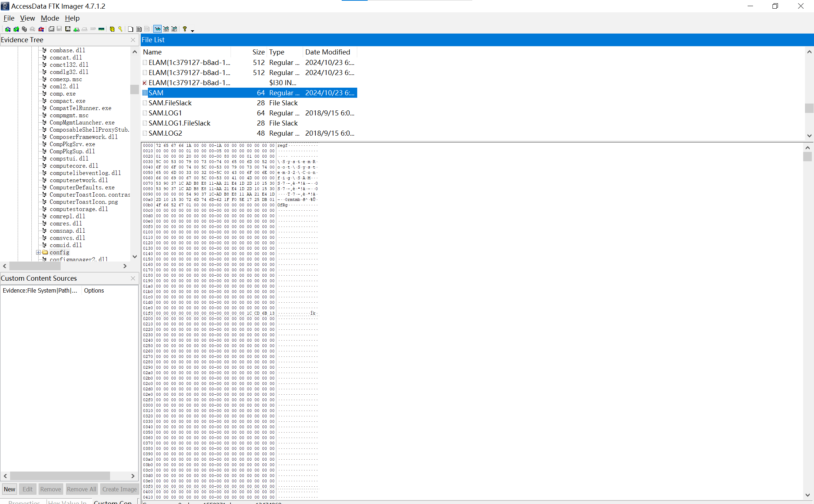Click the Custom Content Sources scroll right arrow
This screenshot has height=504, width=814.
tap(133, 476)
